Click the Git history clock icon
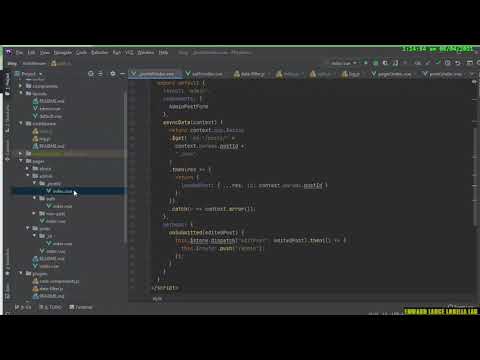The width and height of the screenshot is (480, 360). pyautogui.click(x=448, y=63)
